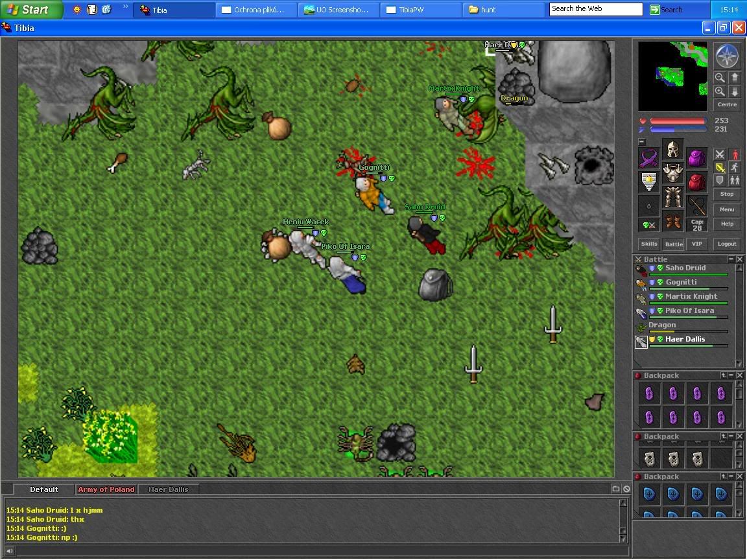The image size is (747, 560).
Task: Minimize the purple-rune Backpack panel
Action: point(731,375)
